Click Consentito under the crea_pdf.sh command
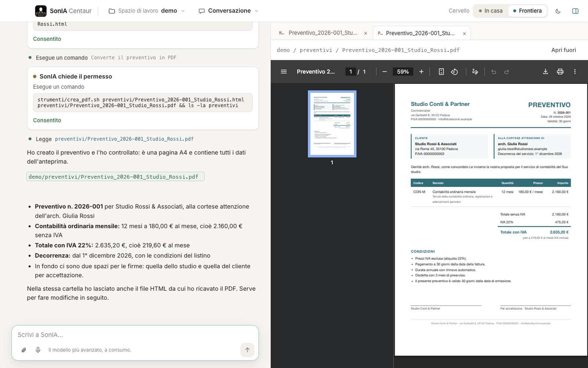 coord(47,120)
